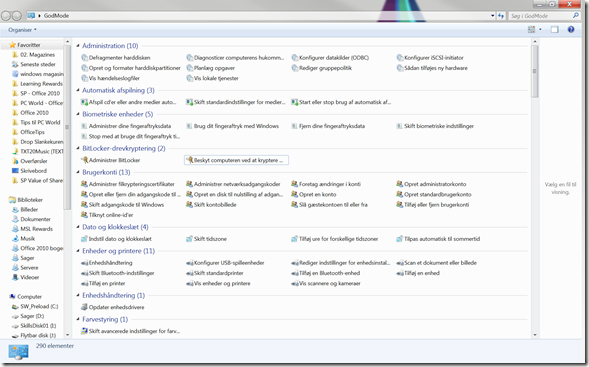Open Tilføj en printer item

[x=103, y=283]
